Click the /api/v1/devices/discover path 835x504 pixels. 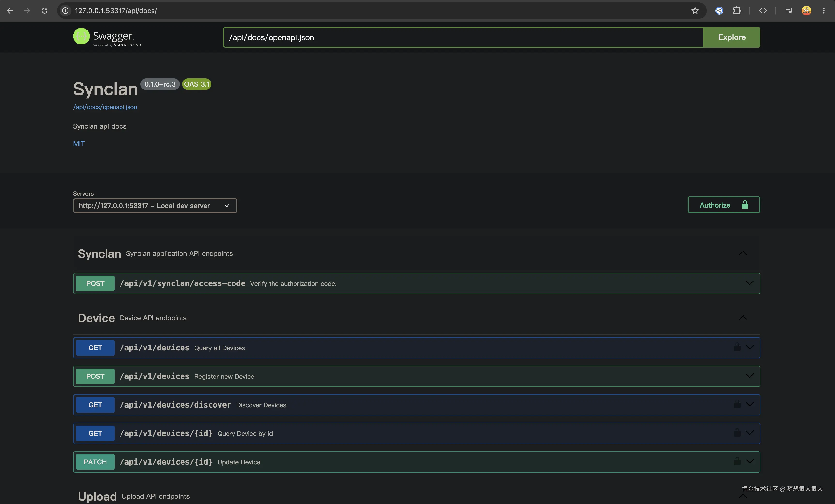(175, 405)
